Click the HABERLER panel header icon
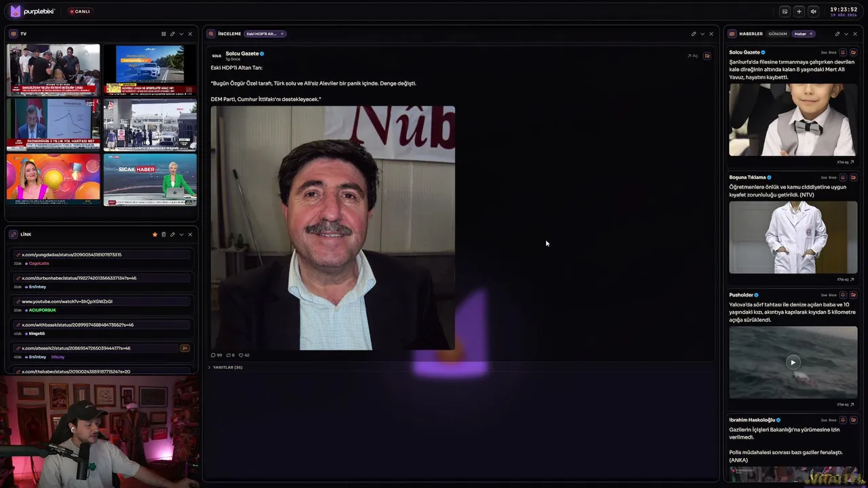 (732, 34)
